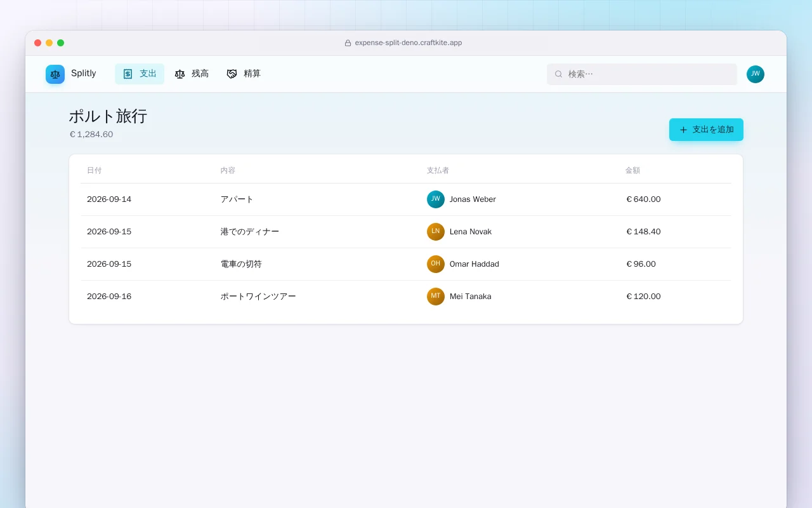Select the ポートワインツアー expense entry
Image resolution: width=812 pixels, height=508 pixels.
coord(406,297)
